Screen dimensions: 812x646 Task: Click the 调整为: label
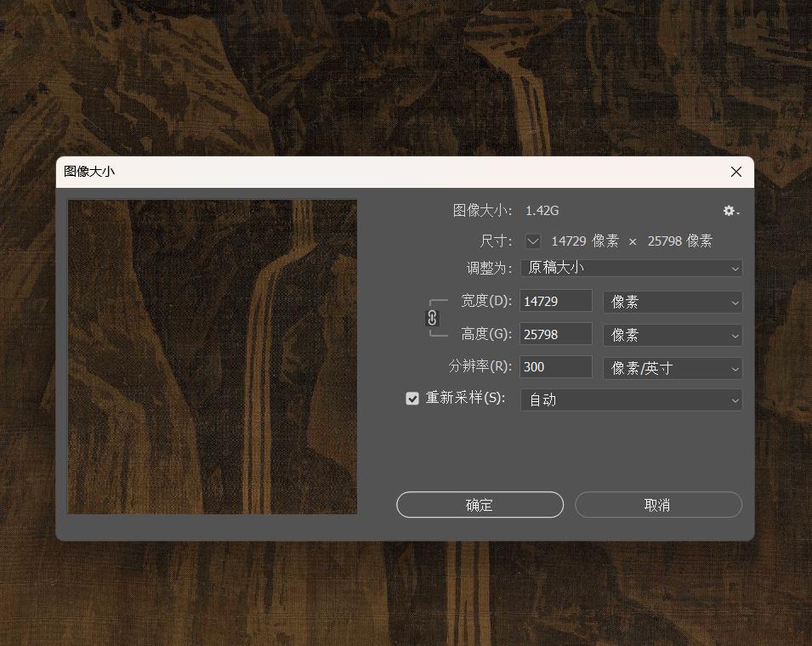tap(489, 268)
